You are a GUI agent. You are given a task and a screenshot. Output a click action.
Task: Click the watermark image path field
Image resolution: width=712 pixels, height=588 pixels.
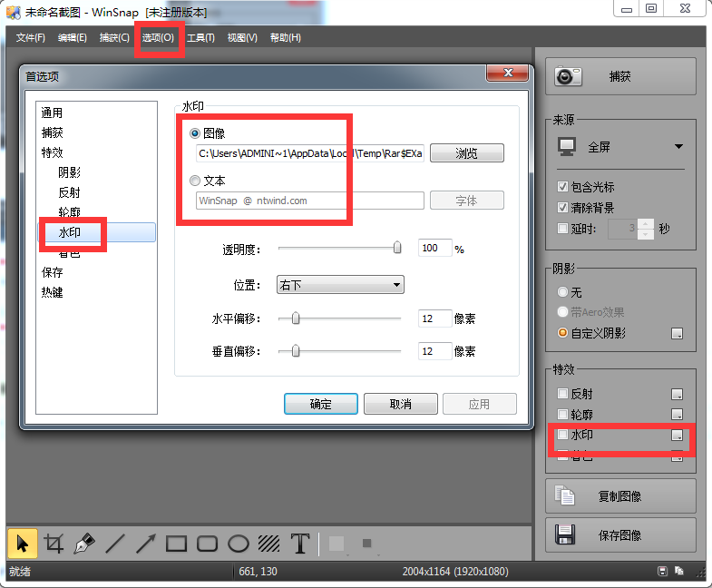(x=310, y=153)
